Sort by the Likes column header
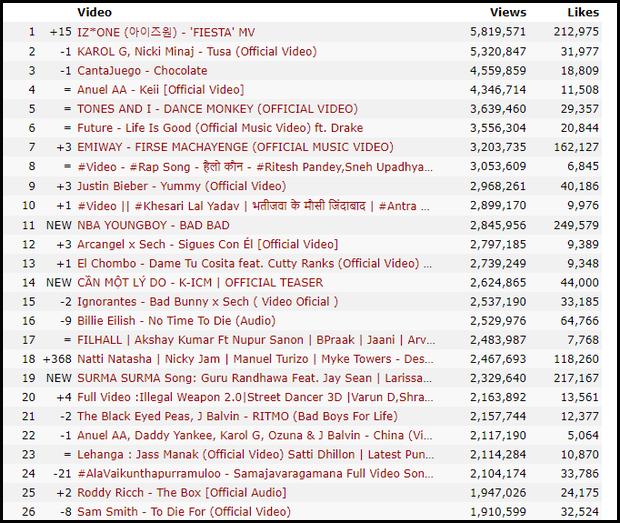This screenshot has width=620, height=523. (x=581, y=12)
